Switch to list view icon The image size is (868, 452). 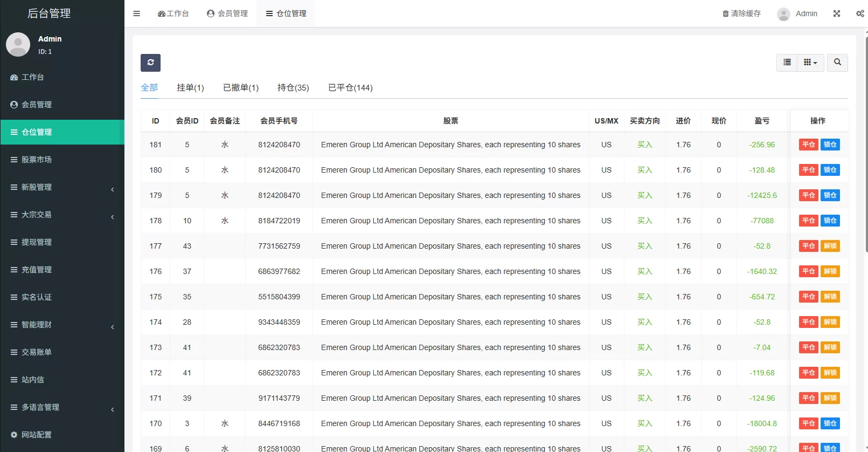(787, 63)
